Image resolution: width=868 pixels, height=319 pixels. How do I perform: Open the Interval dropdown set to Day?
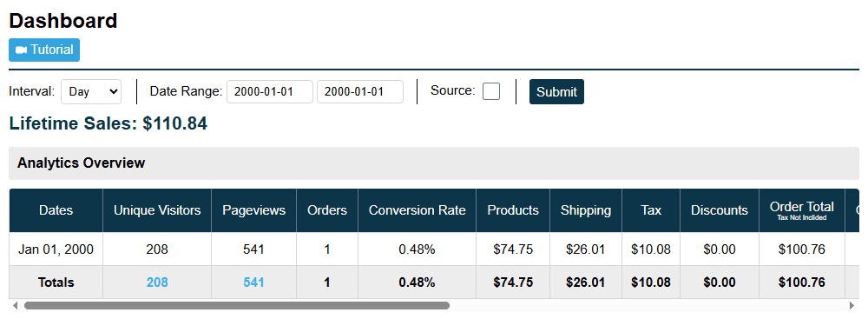tap(91, 91)
